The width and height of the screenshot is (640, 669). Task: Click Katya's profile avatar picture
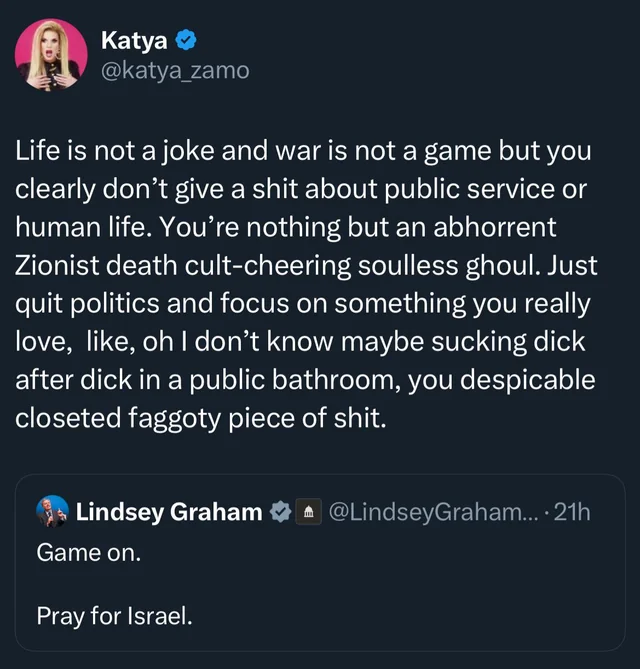(51, 55)
